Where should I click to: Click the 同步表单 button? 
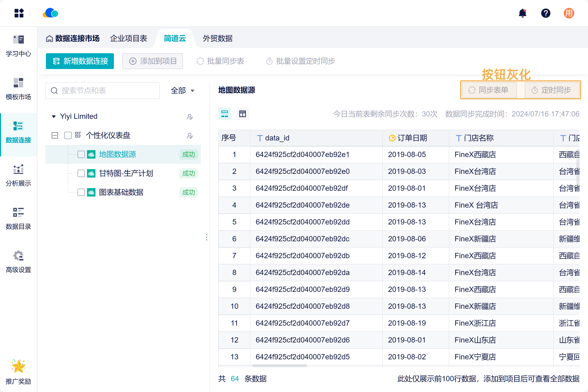click(x=489, y=90)
